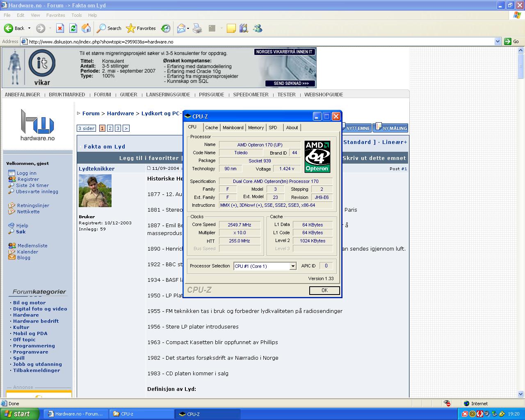Click the Research book icon

click(x=244, y=28)
